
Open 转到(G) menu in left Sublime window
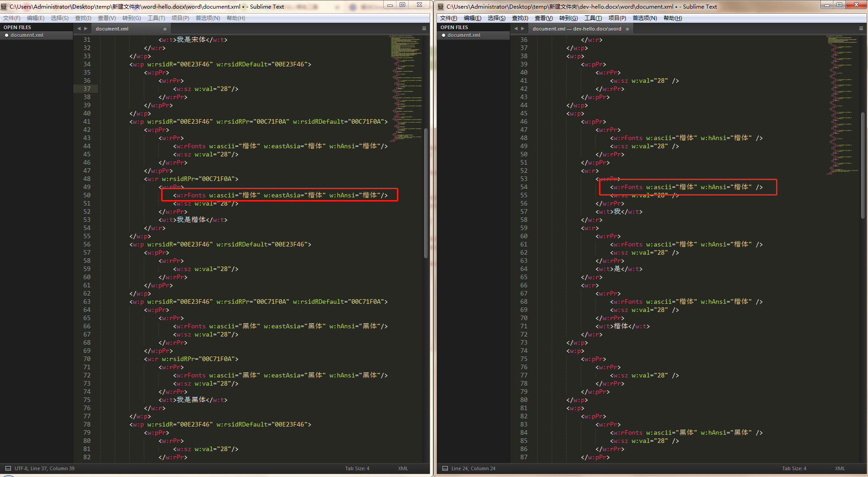132,18
